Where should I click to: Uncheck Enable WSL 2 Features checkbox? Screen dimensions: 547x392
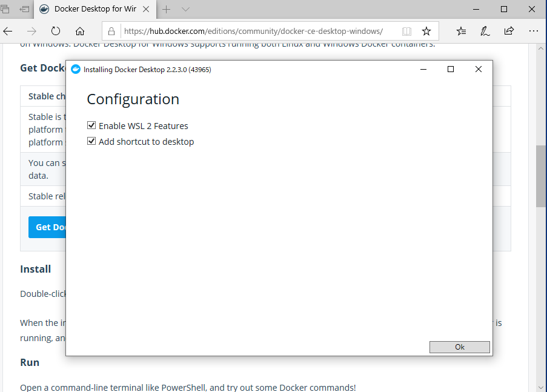[91, 125]
